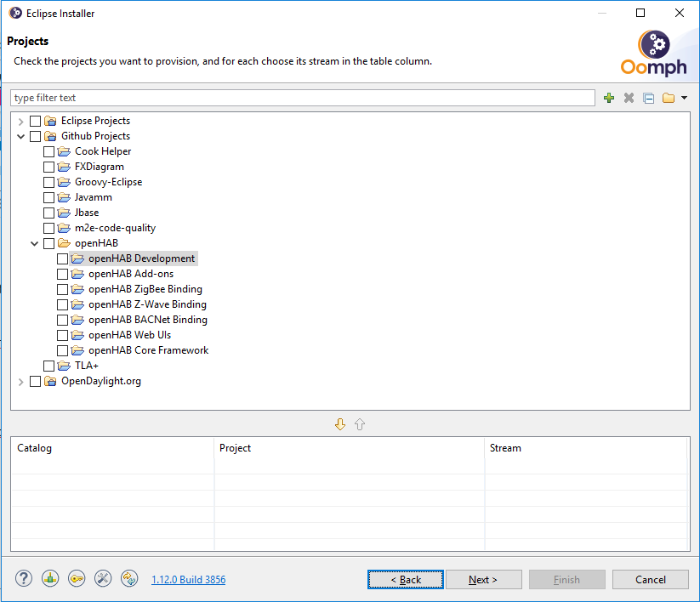
Task: Click the Stream column header
Action: (586, 447)
